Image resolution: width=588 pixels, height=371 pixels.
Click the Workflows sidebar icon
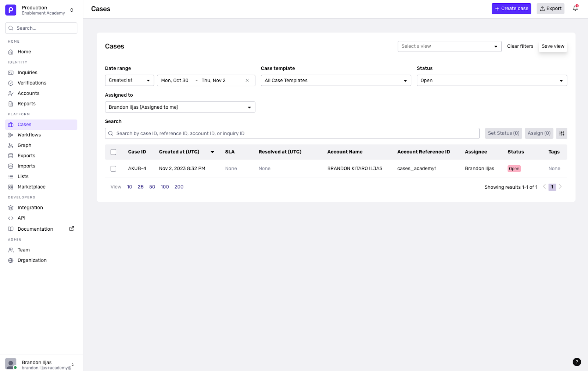point(11,135)
